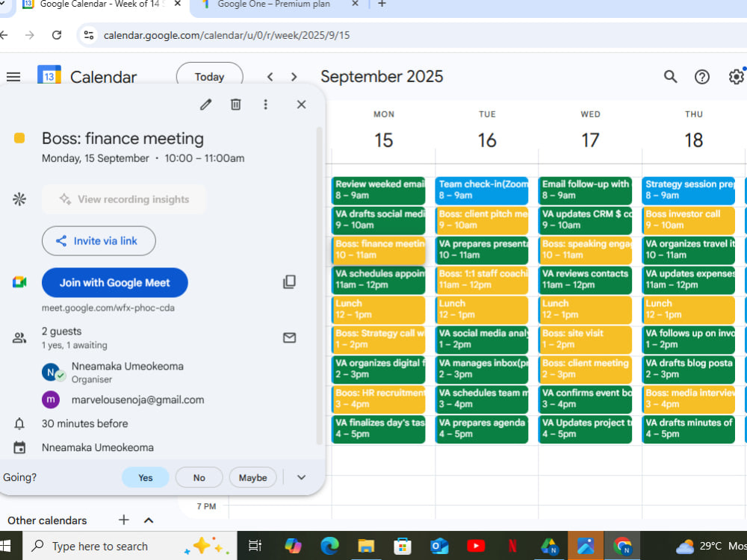The width and height of the screenshot is (747, 560).
Task: Open Boss: client pitch meeting event
Action: [482, 220]
